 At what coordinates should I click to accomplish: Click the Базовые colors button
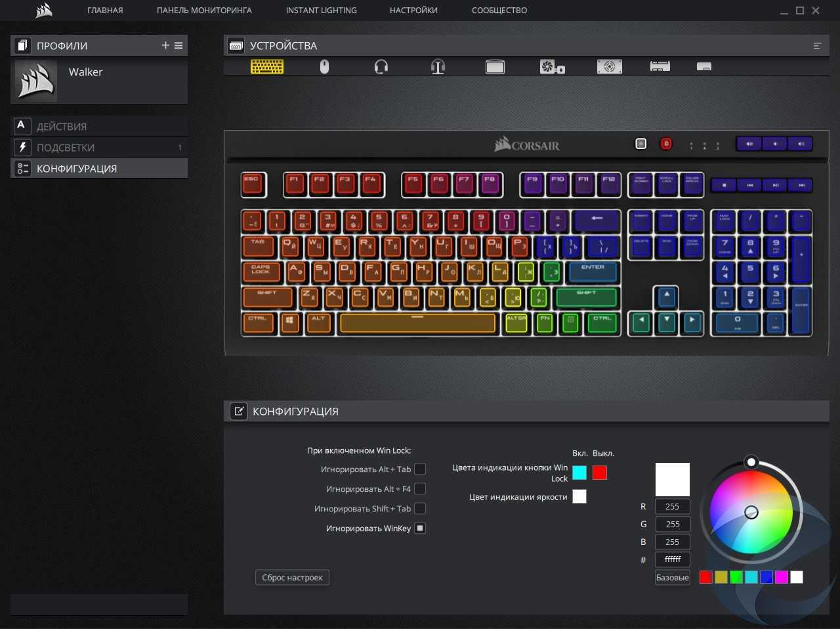click(672, 578)
